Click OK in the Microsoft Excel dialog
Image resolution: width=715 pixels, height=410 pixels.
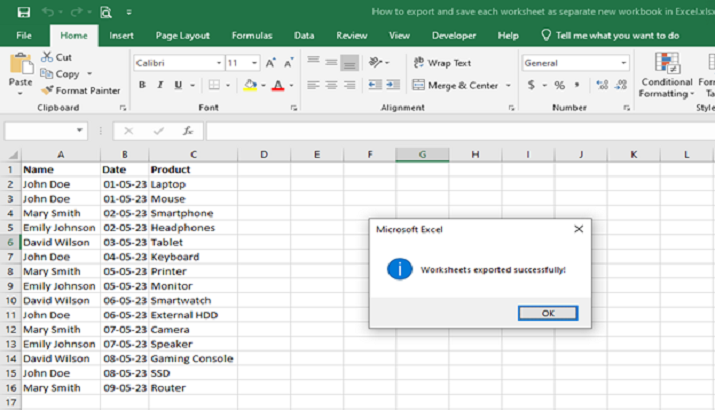[547, 313]
